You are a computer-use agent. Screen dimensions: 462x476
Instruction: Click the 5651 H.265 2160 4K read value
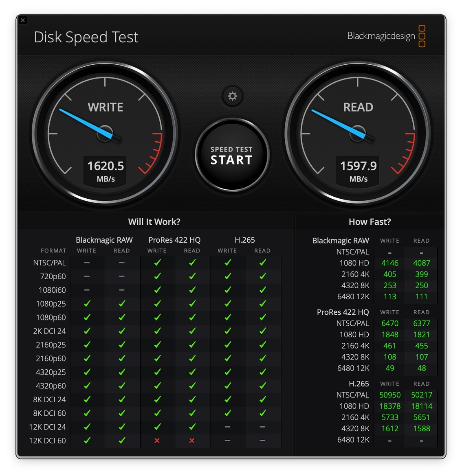pos(421,417)
